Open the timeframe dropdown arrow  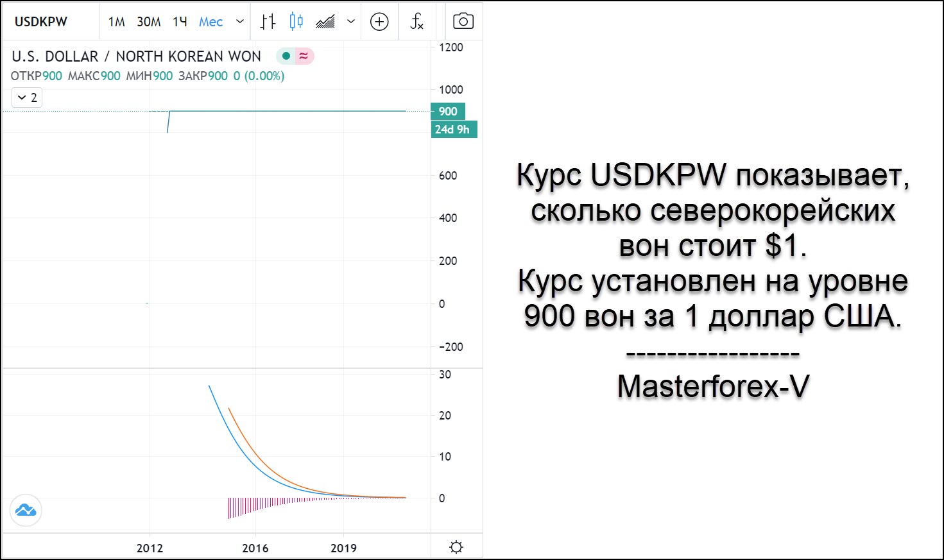[x=240, y=21]
